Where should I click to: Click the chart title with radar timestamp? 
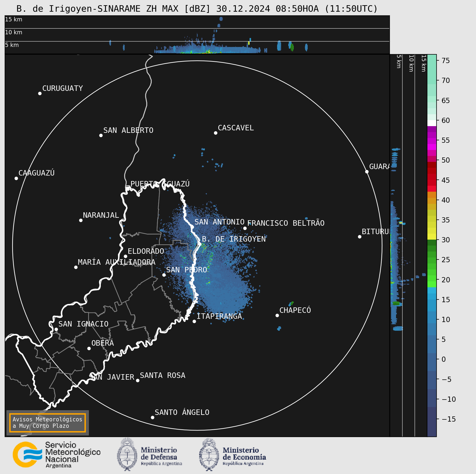[x=197, y=9]
